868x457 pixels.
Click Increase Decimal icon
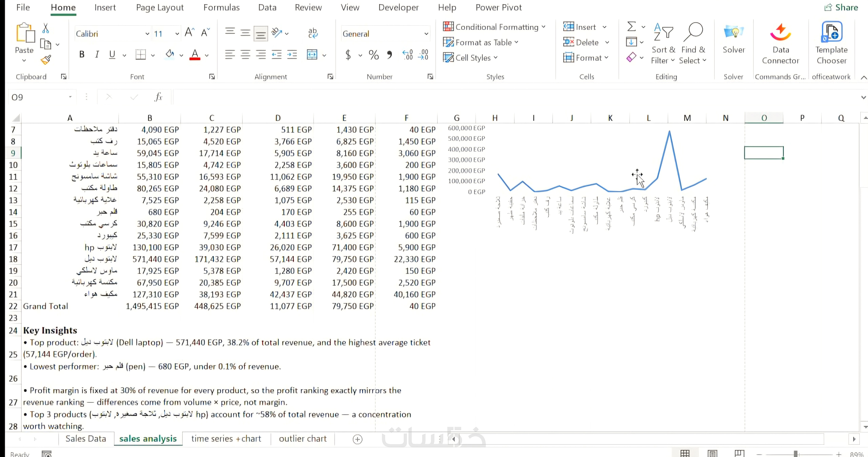click(407, 55)
